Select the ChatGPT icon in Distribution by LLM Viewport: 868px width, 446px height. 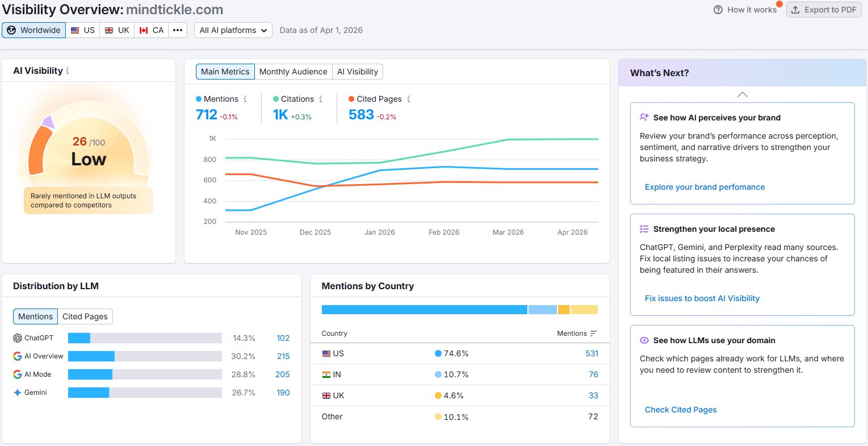pyautogui.click(x=17, y=337)
